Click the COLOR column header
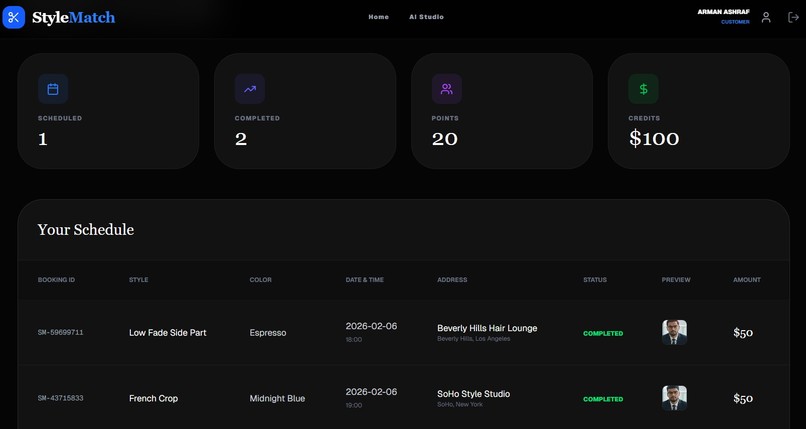Screen dimensions: 806x429 [261, 280]
